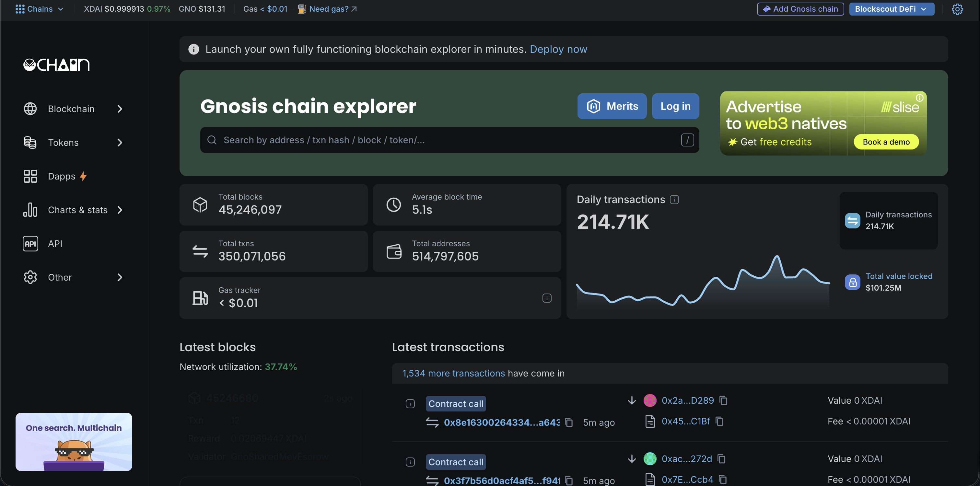
Task: Click the Gnosis chain logo
Action: pos(56,65)
